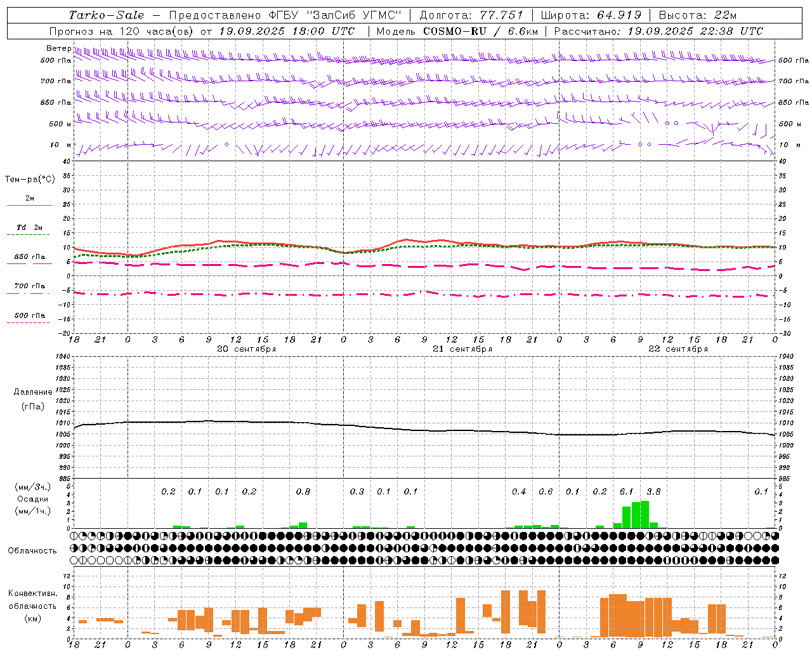
Task: Select the elevation text Высота: 22м
Action: click(698, 15)
